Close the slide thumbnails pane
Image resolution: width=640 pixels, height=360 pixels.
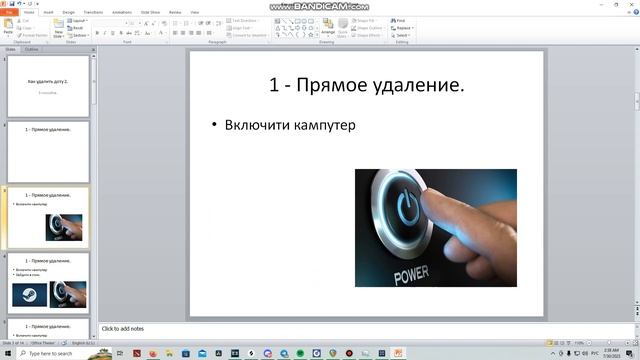[93, 49]
